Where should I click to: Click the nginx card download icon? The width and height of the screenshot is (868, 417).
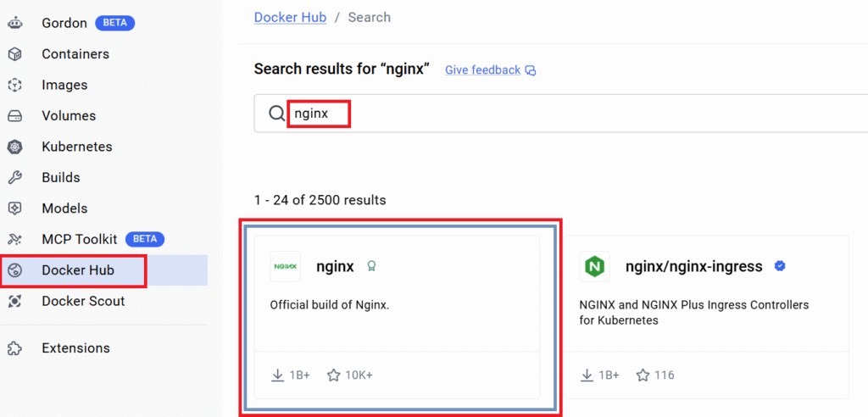tap(277, 375)
